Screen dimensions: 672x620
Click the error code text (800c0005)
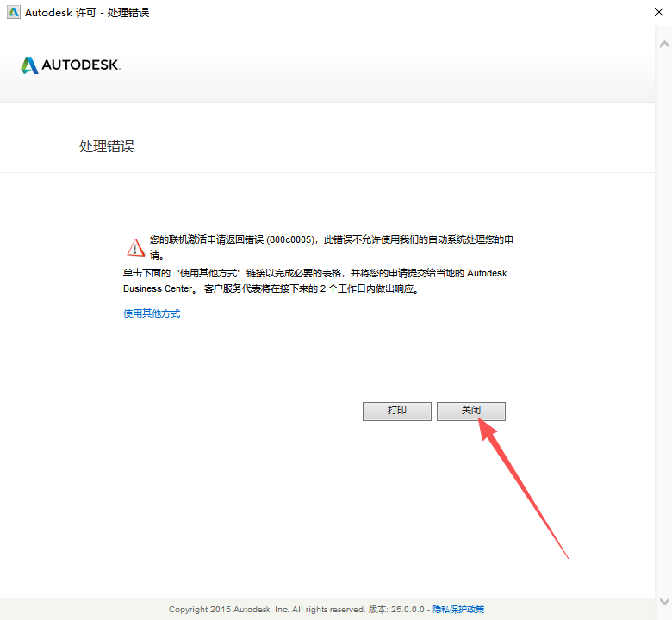[x=290, y=239]
